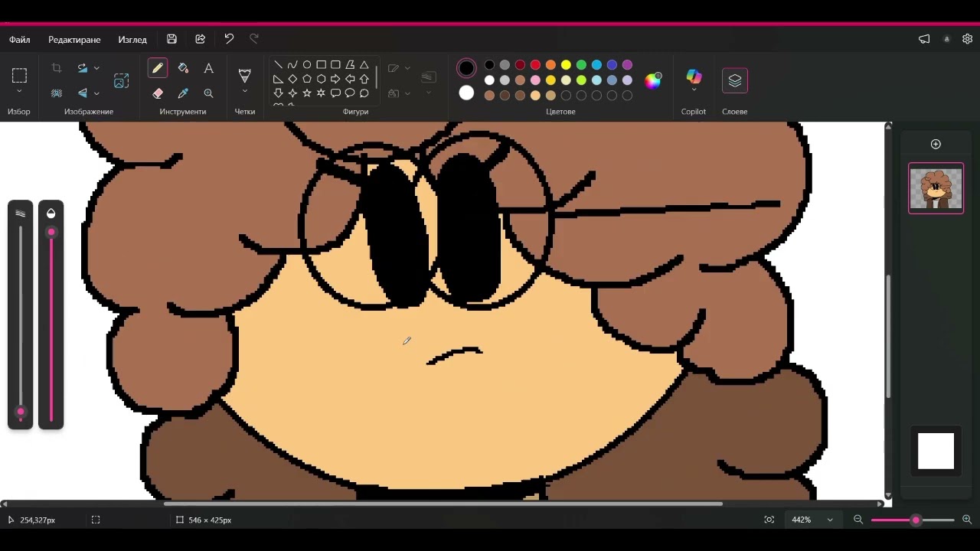Click the zoom in magnifier
Viewport: 980px width, 551px height.
coord(967,520)
